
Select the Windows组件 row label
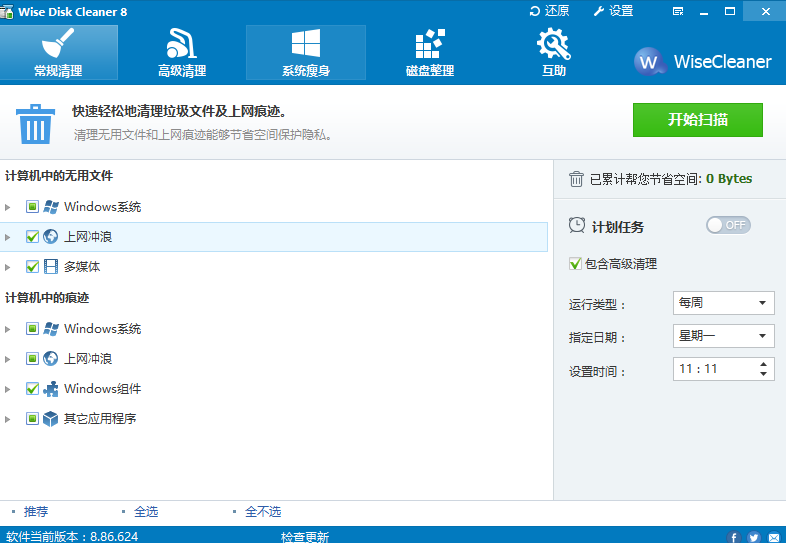[x=103, y=389]
